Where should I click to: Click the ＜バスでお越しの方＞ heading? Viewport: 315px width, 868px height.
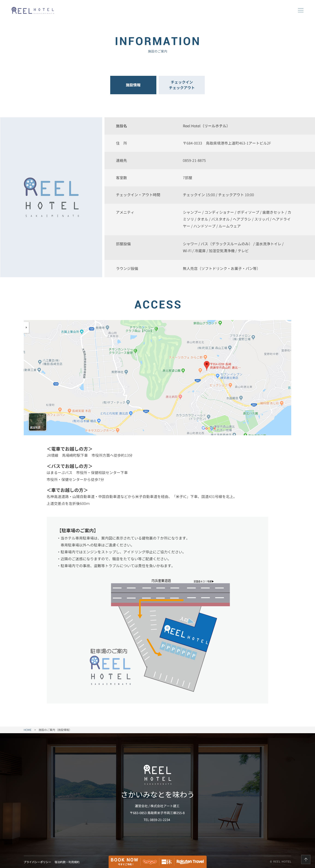coord(69,466)
